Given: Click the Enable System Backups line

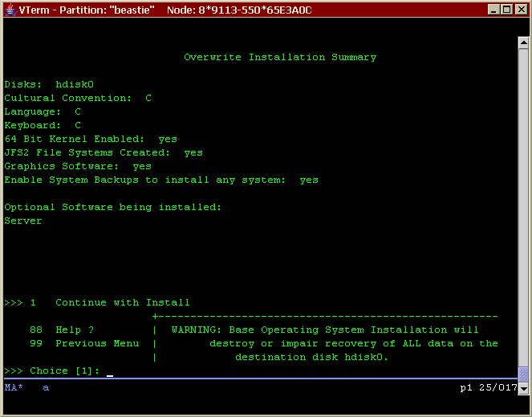Looking at the screenshot, I should point(161,180).
